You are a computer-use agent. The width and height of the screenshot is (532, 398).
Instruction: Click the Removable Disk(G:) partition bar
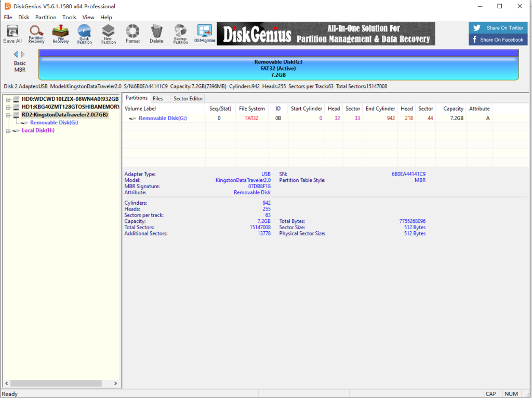(x=278, y=65)
